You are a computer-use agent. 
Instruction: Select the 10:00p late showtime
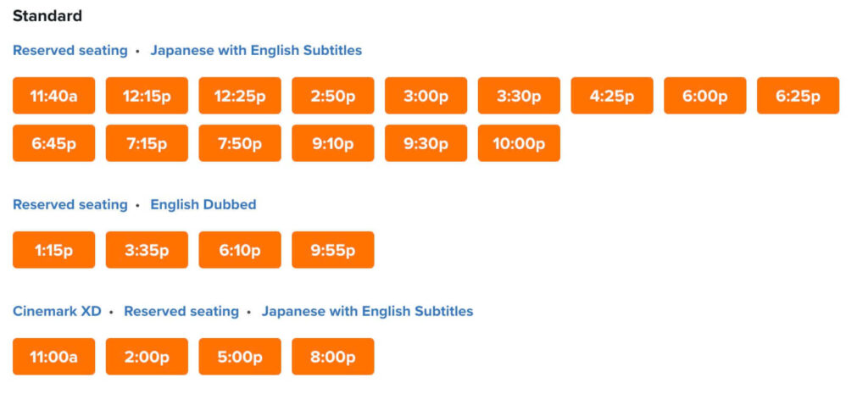click(x=519, y=143)
